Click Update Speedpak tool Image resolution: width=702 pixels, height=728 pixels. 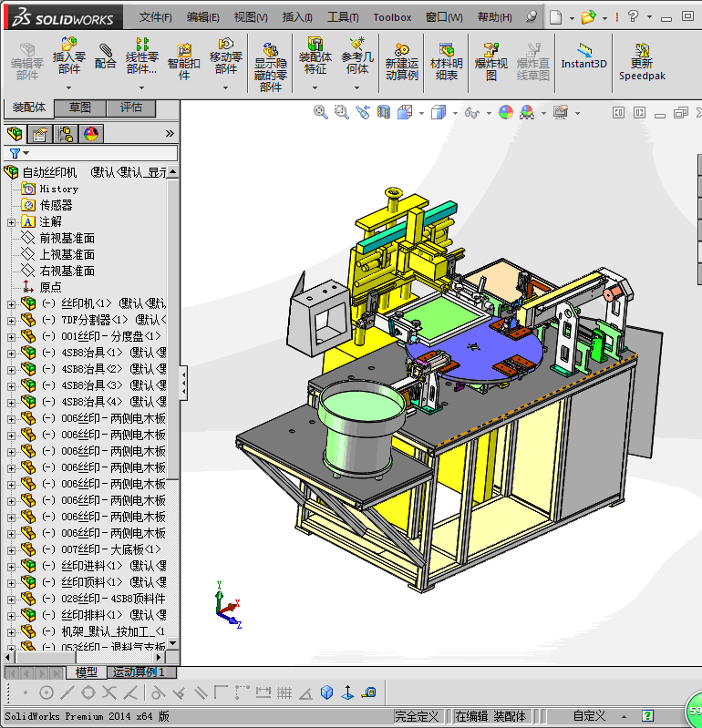[x=642, y=61]
